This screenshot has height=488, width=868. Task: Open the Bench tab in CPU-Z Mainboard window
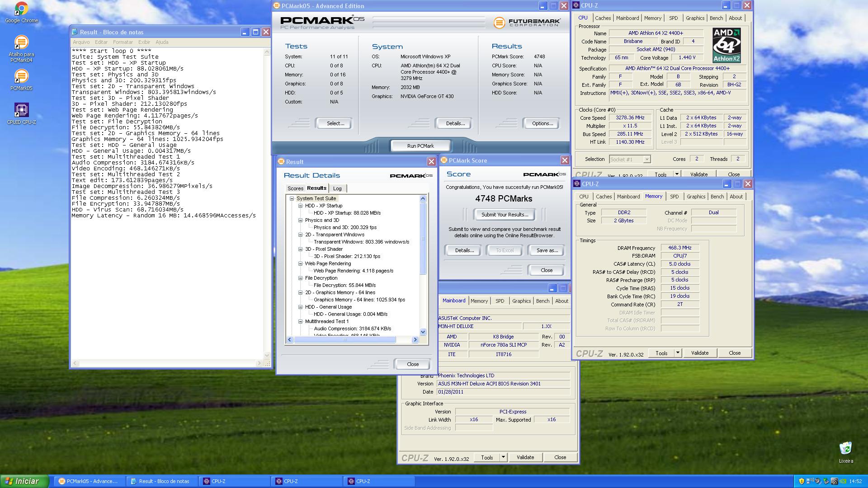pyautogui.click(x=542, y=301)
